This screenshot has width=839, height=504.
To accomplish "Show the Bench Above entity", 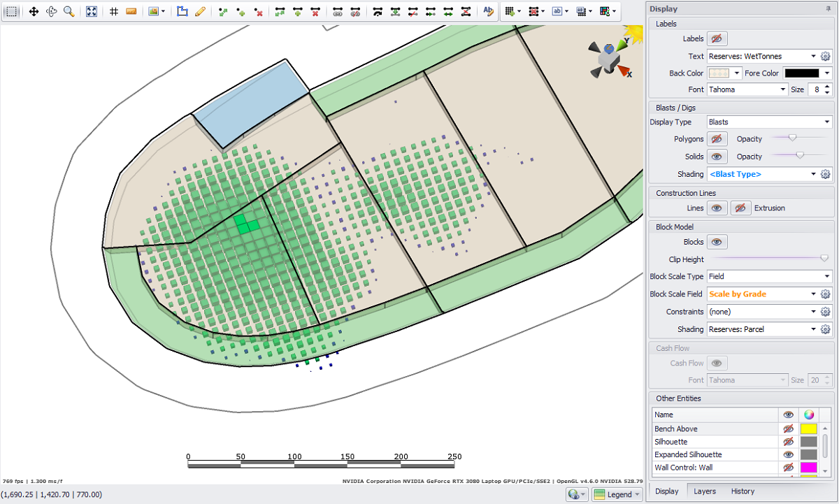I will [788, 429].
